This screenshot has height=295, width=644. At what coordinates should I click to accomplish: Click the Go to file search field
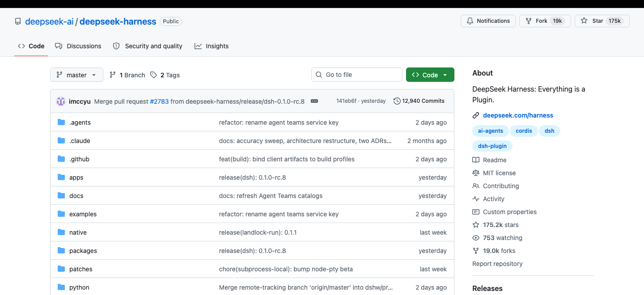pyautogui.click(x=357, y=75)
